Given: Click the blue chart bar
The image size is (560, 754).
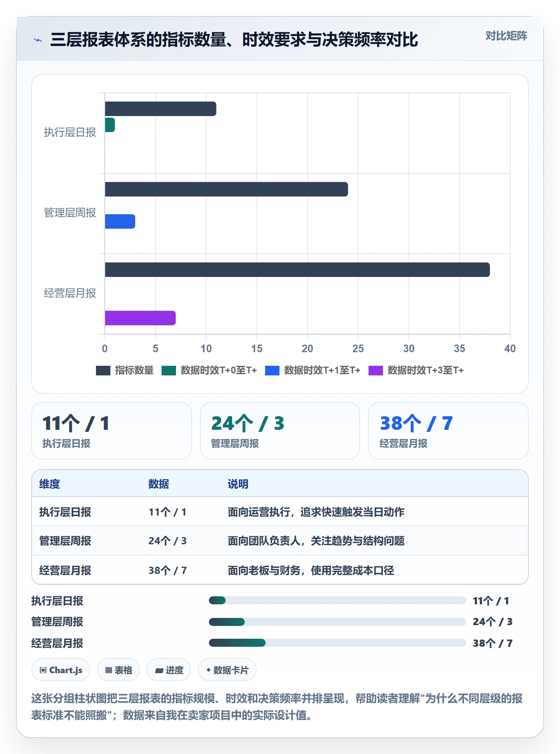Looking at the screenshot, I should pos(120,221).
